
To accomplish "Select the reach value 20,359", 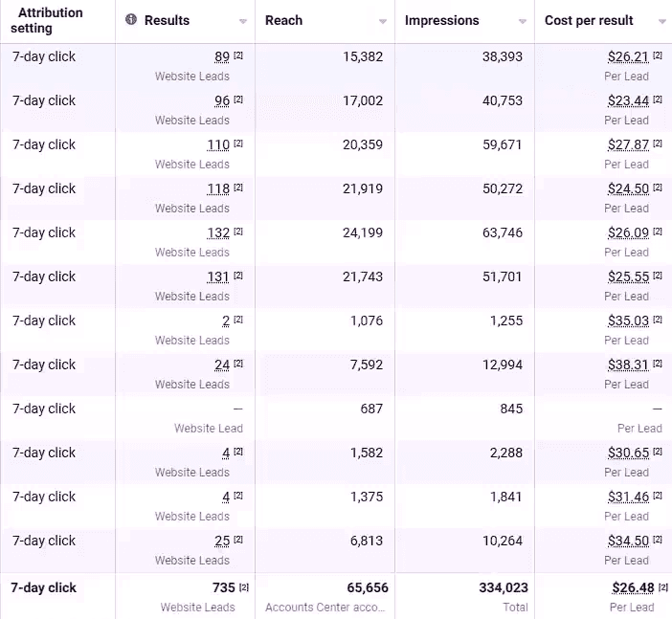I will point(363,144).
